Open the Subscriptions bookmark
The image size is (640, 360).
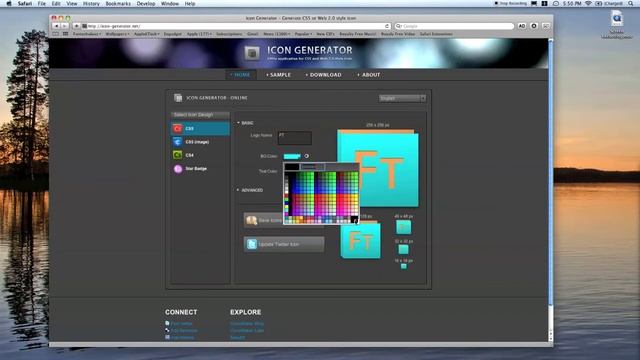coord(229,34)
